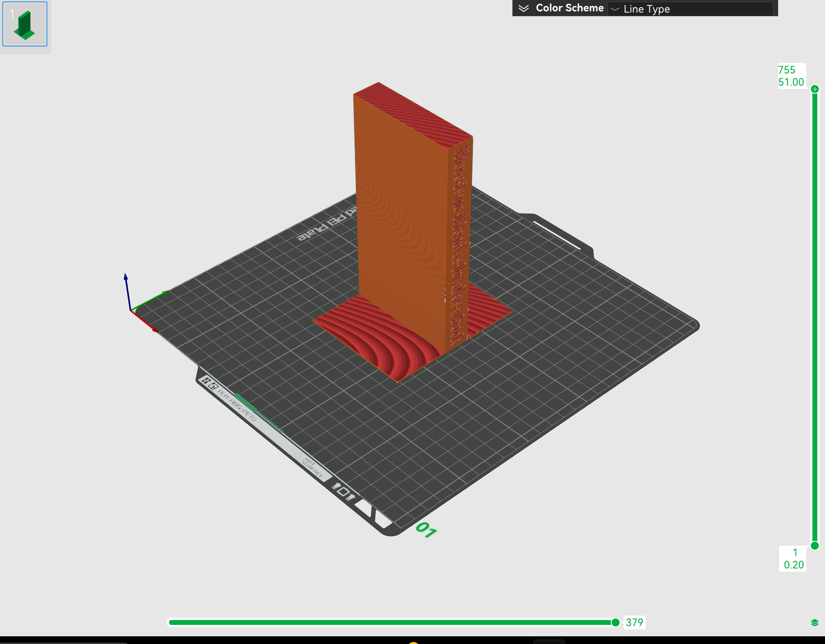This screenshot has width=825, height=644.
Task: Click the move count 379 label
Action: point(634,622)
